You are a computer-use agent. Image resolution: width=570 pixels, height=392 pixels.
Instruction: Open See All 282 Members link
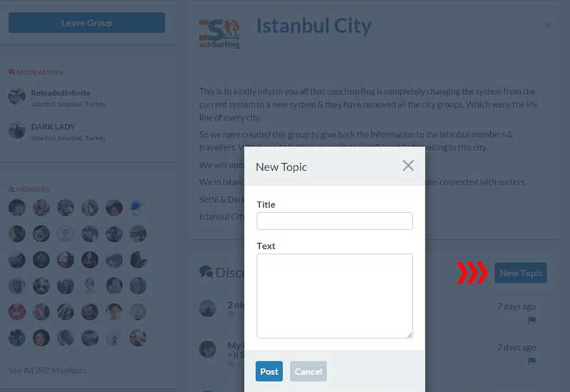[48, 371]
